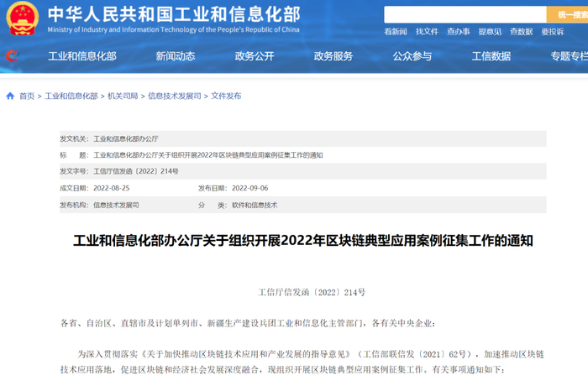Viewport: 588px width, 386px height.
Task: Open 公众参与 navigation menu
Action: click(x=412, y=56)
